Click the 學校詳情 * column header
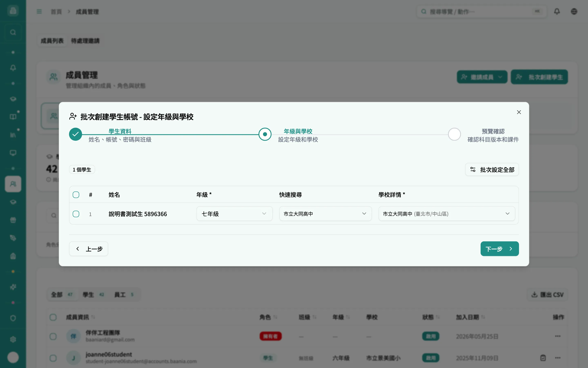This screenshot has height=368, width=588. (392, 195)
